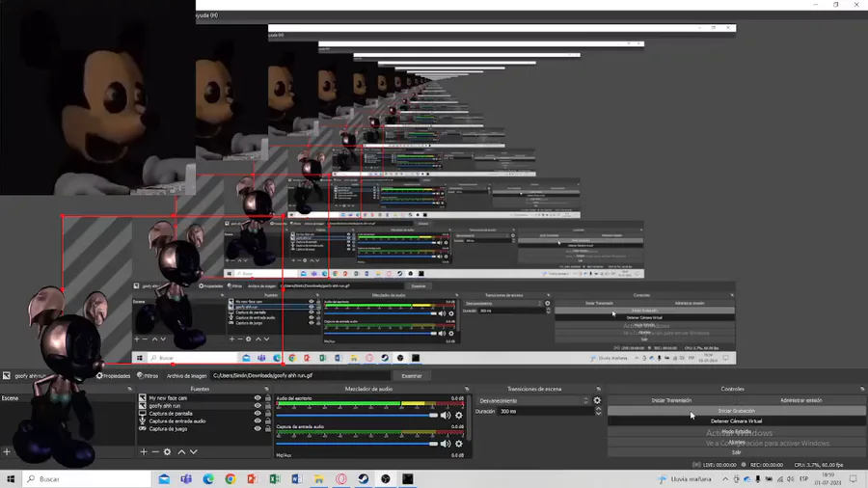Open Microsoft Teams from taskbar

[x=186, y=479]
